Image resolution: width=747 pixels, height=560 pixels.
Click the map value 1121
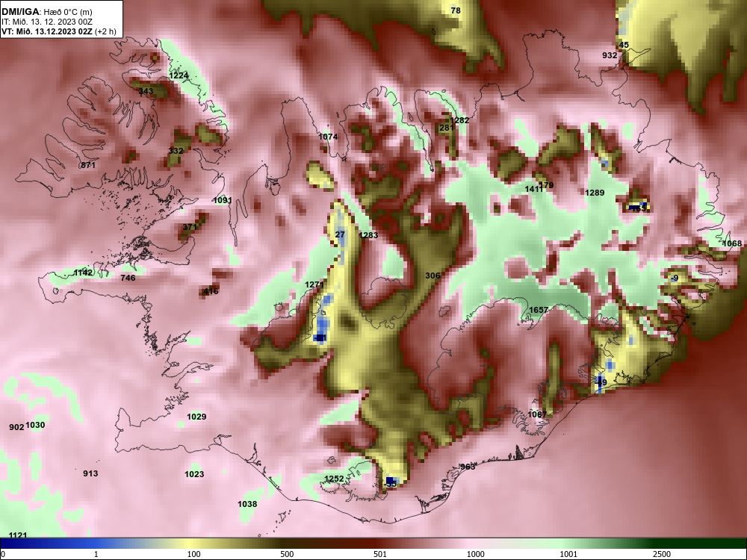coord(18,535)
